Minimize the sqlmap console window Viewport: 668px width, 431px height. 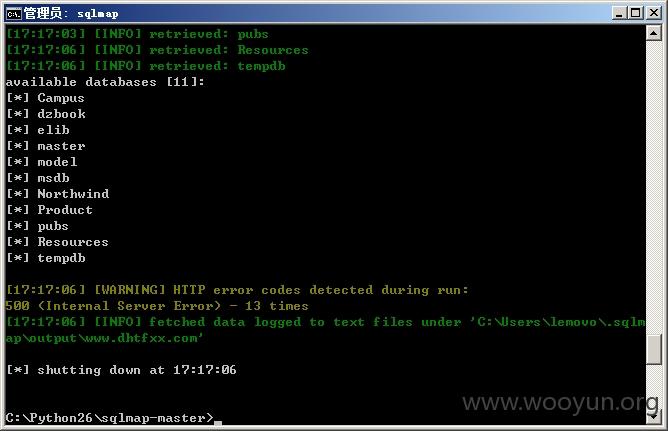point(619,13)
